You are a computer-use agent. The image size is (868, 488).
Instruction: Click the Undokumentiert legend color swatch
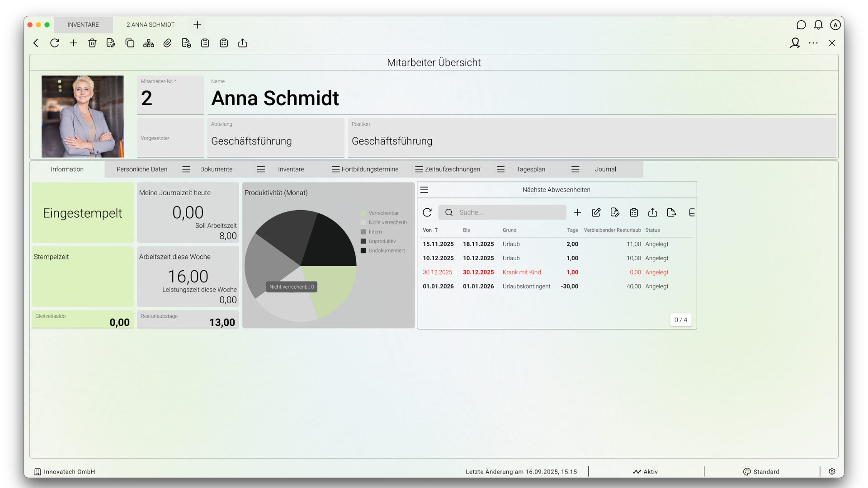click(x=363, y=250)
